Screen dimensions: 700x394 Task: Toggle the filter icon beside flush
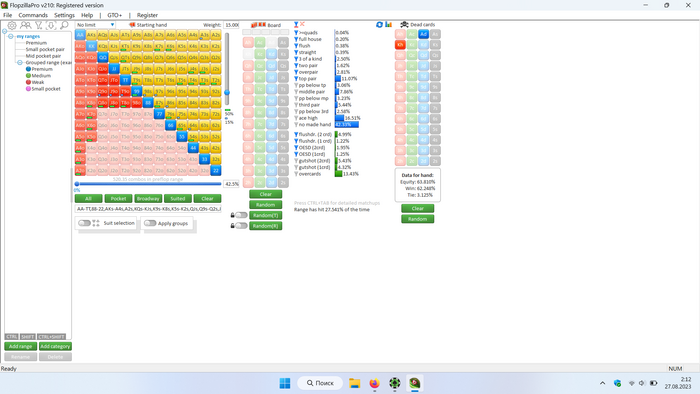296,46
